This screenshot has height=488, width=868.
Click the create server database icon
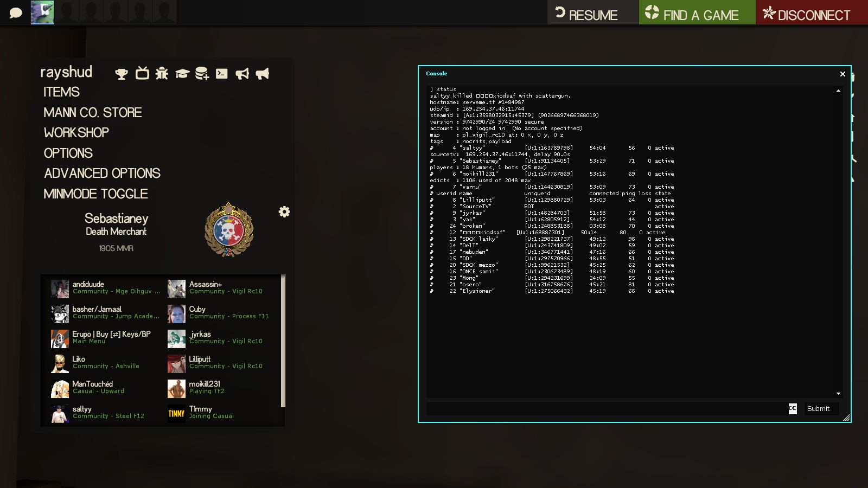202,74
